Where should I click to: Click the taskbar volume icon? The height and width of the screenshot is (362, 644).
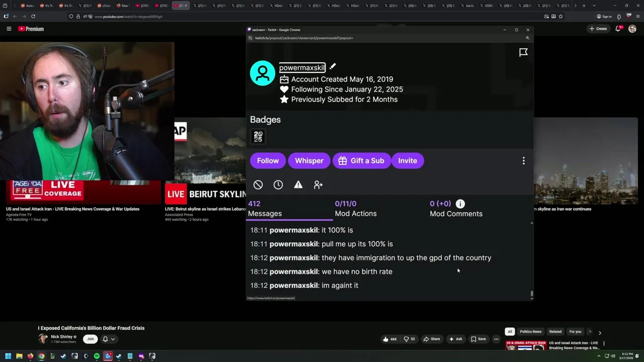pos(613,356)
